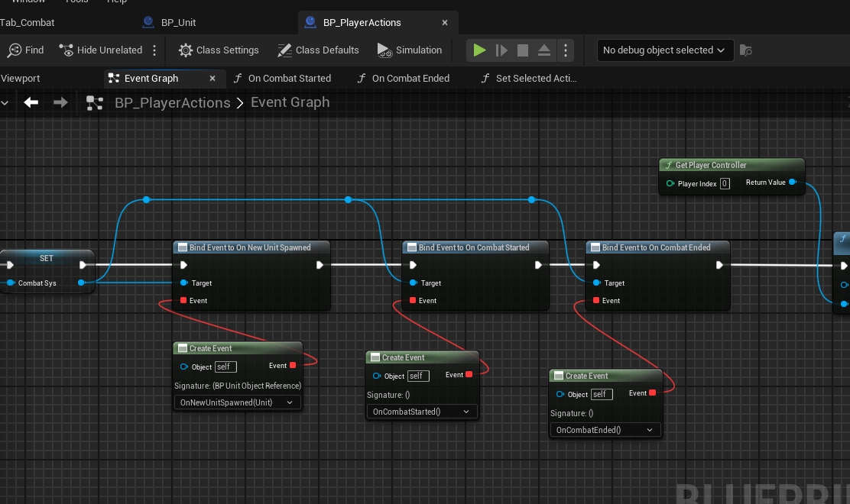Click the Event output pin on OnCombatEnded Create Event

tap(652, 393)
